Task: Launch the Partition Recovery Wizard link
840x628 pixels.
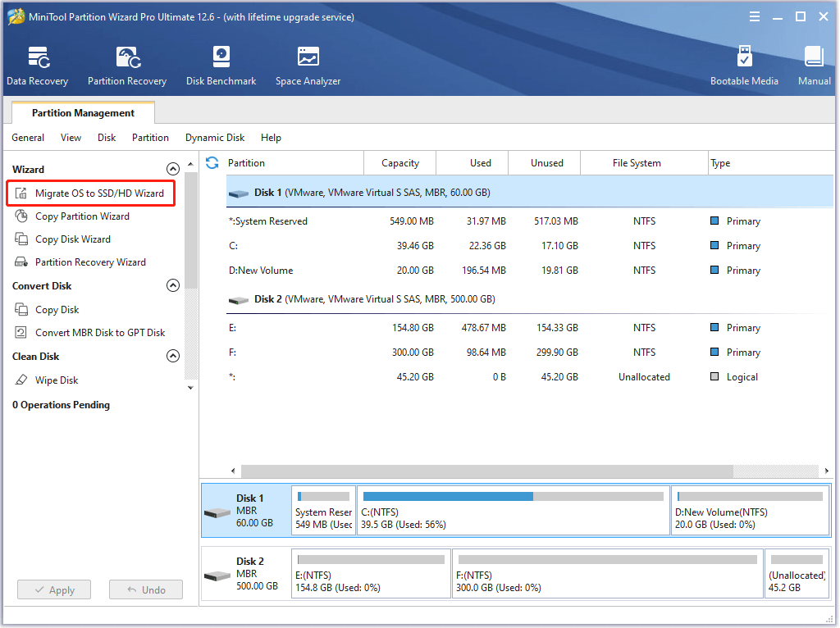Action: (90, 262)
